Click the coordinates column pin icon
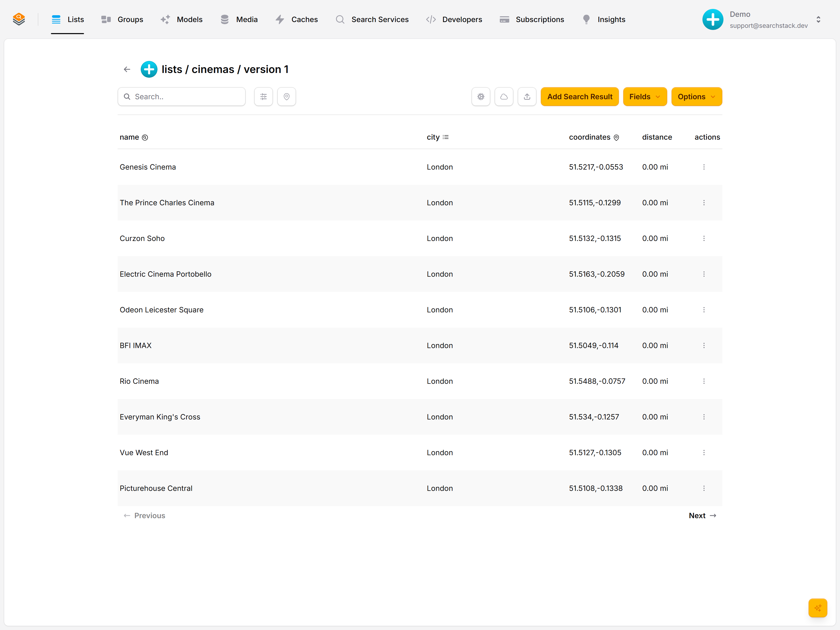 coord(616,138)
